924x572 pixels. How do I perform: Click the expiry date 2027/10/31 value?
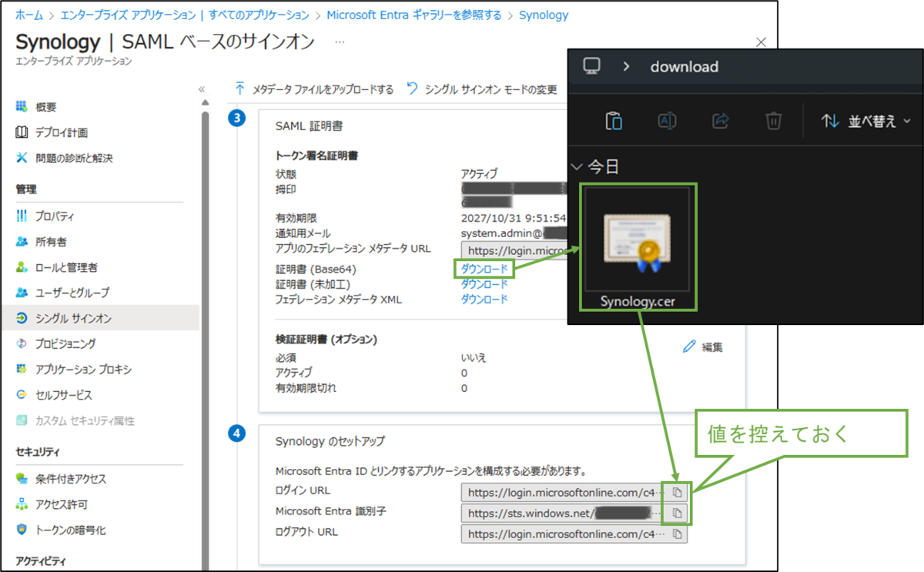513,219
